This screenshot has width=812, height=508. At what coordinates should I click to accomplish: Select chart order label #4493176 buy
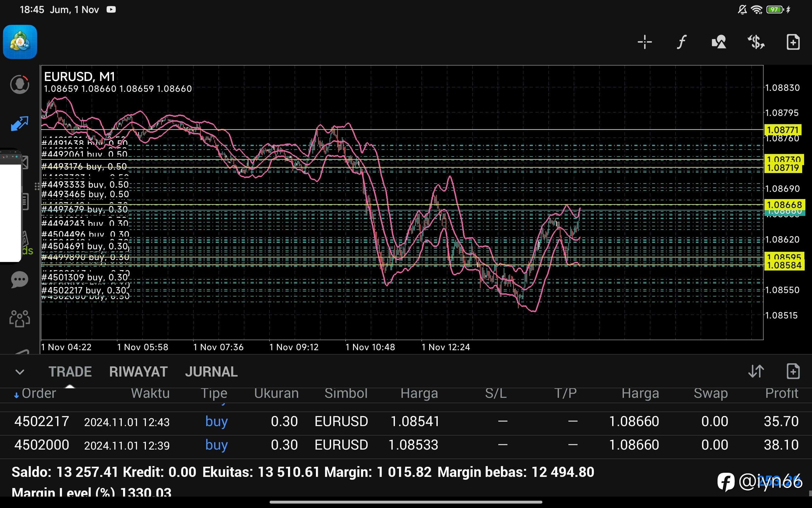coord(84,167)
